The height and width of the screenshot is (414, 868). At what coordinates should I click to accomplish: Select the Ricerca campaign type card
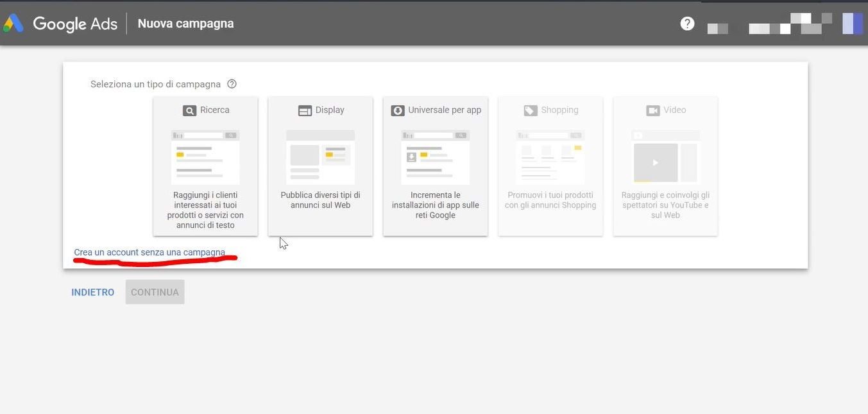(x=205, y=166)
